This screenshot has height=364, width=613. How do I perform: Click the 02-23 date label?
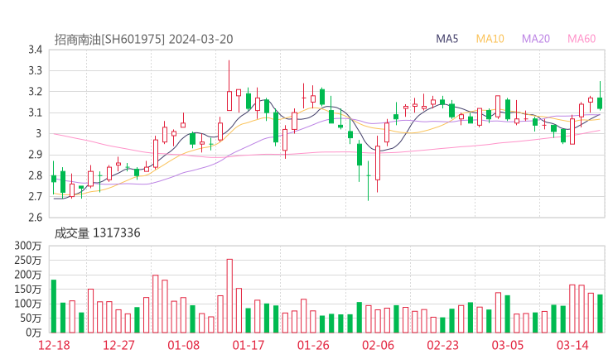pyautogui.click(x=442, y=345)
